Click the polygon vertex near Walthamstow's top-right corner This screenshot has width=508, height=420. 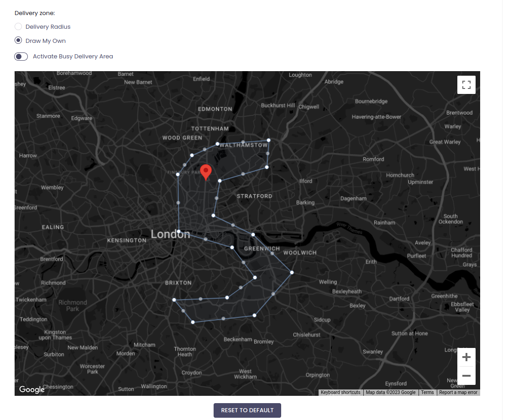pos(268,140)
